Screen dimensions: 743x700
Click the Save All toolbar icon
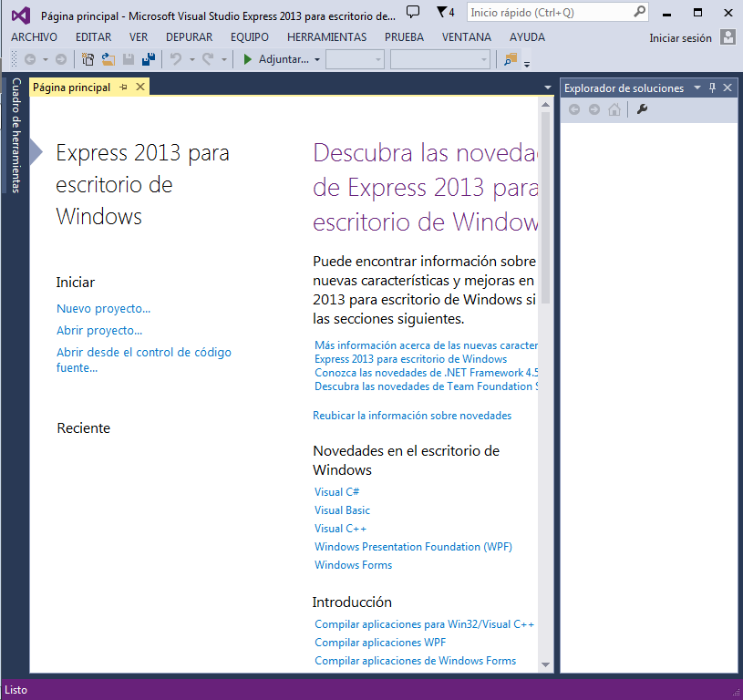[x=149, y=59]
